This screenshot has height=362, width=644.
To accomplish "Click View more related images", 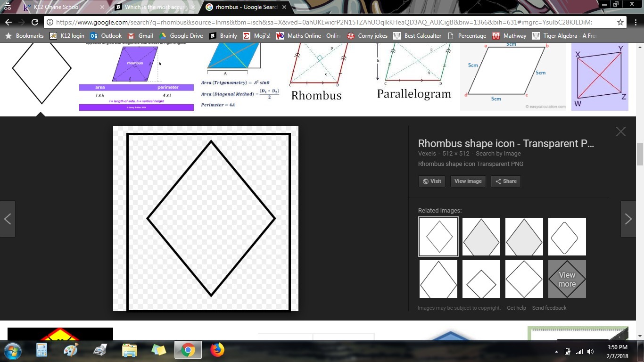I will pyautogui.click(x=567, y=279).
